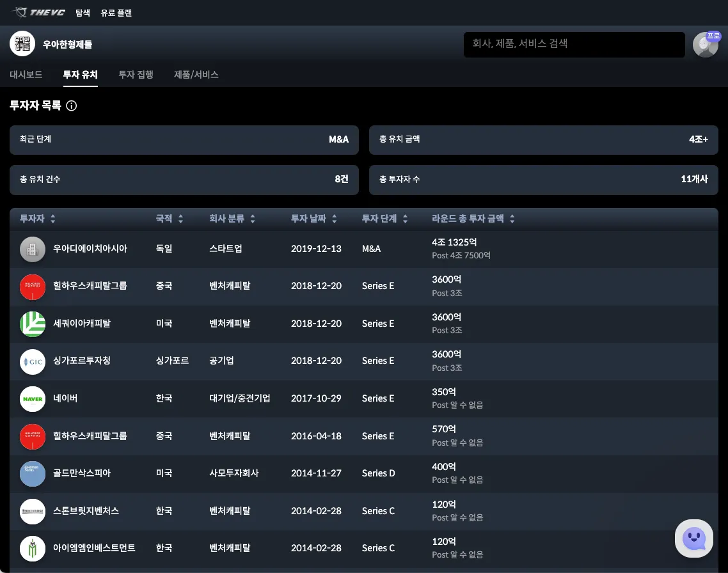Open the 유료 플랜 menu item

(116, 13)
